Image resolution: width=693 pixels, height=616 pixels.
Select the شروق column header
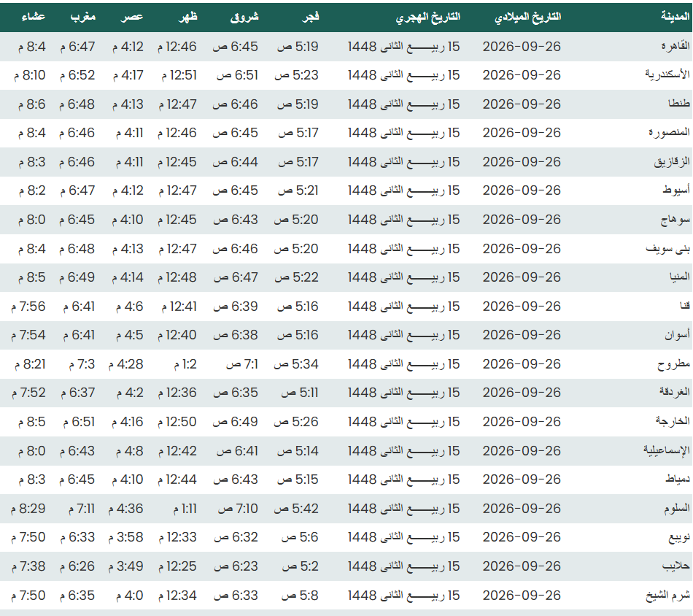[244, 17]
